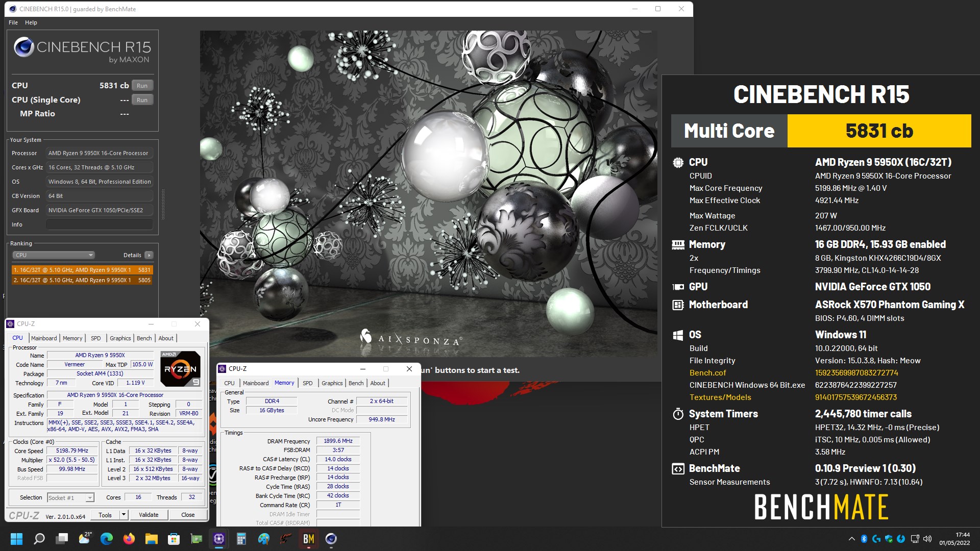Switch to Bench tab in left CPU-Z window

(144, 338)
